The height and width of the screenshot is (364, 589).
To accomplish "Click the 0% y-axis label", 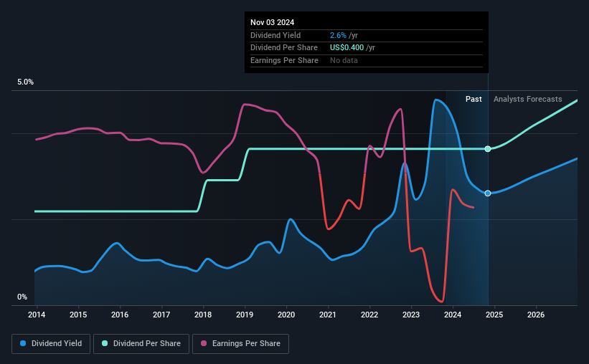I will 22,297.
